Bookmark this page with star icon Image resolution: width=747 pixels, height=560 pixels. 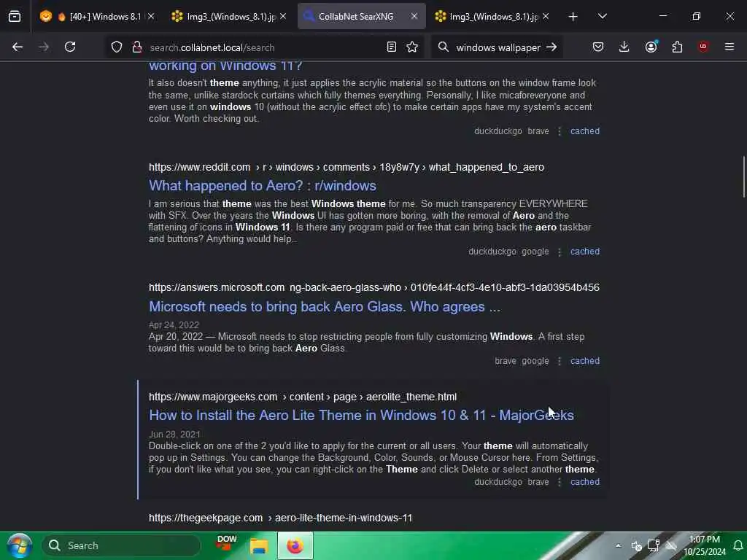coord(412,47)
